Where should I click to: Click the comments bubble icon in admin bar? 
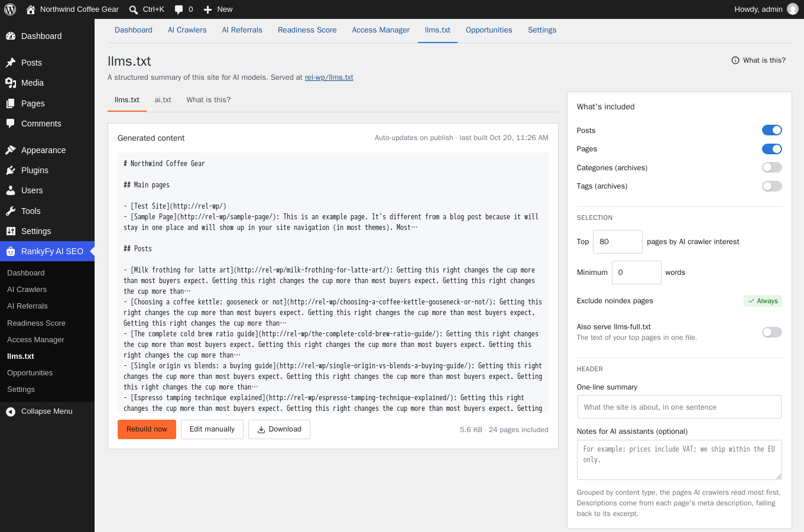coord(178,9)
